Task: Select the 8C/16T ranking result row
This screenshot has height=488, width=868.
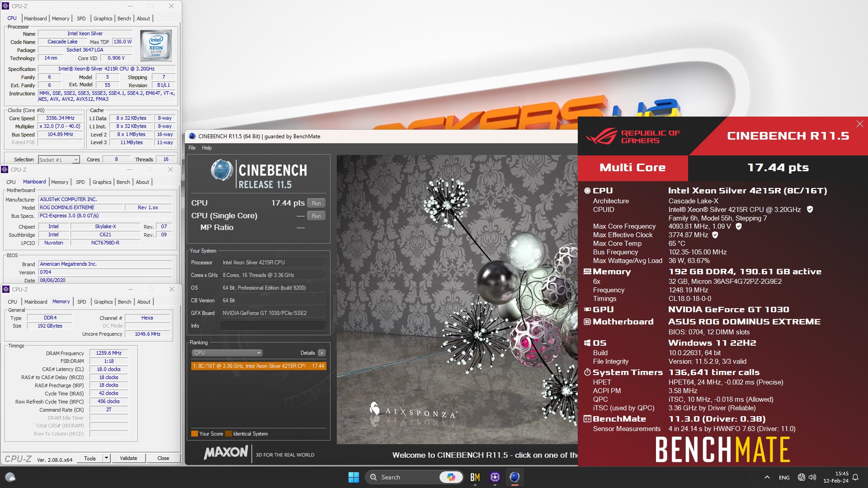Action: [259, 366]
